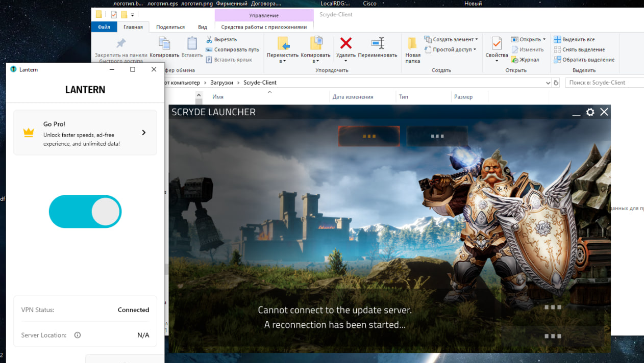The image size is (644, 363).
Task: Click the Copy icon in clipboard group
Action: click(164, 44)
